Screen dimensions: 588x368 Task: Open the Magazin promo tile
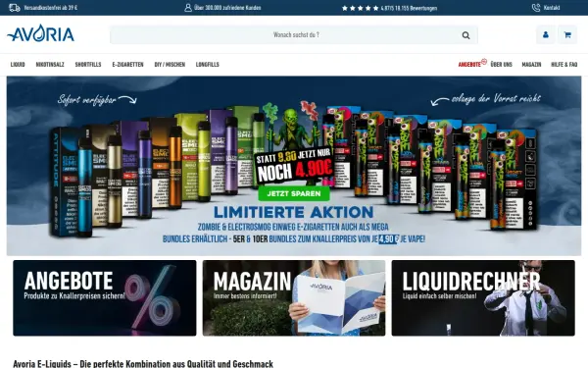point(294,297)
